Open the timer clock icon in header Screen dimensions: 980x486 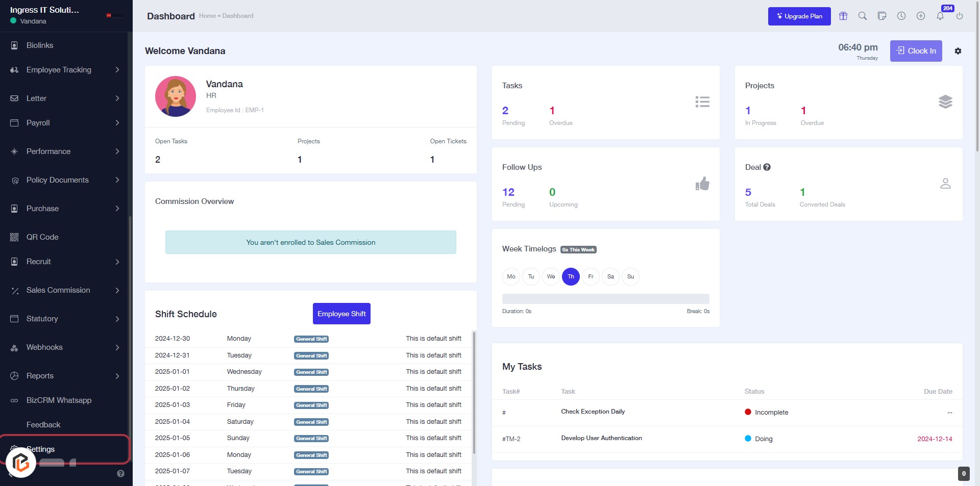point(901,16)
